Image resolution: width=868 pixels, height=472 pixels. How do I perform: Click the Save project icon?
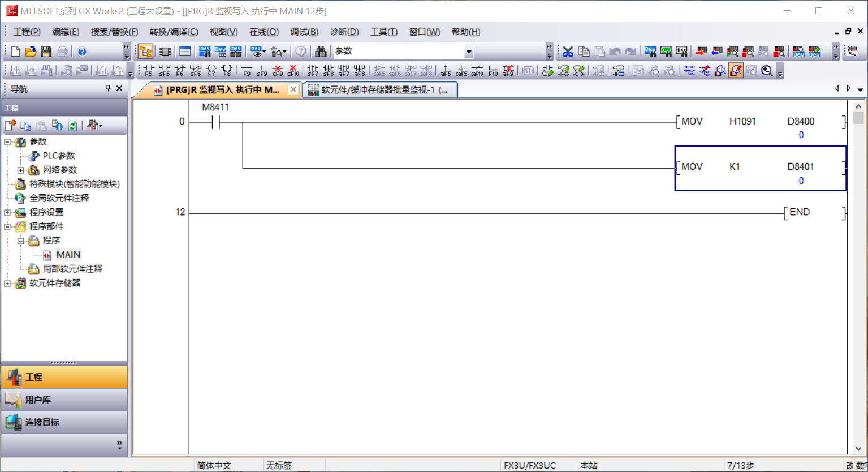pos(46,52)
